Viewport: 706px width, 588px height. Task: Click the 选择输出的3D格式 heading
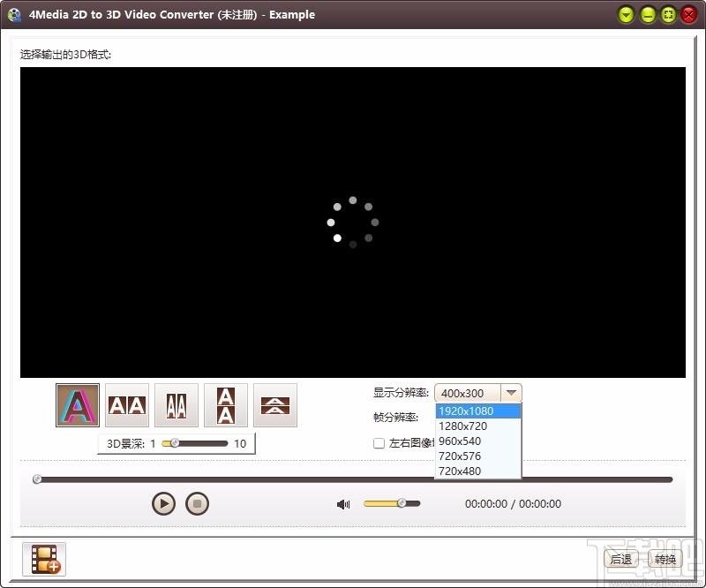coord(65,55)
